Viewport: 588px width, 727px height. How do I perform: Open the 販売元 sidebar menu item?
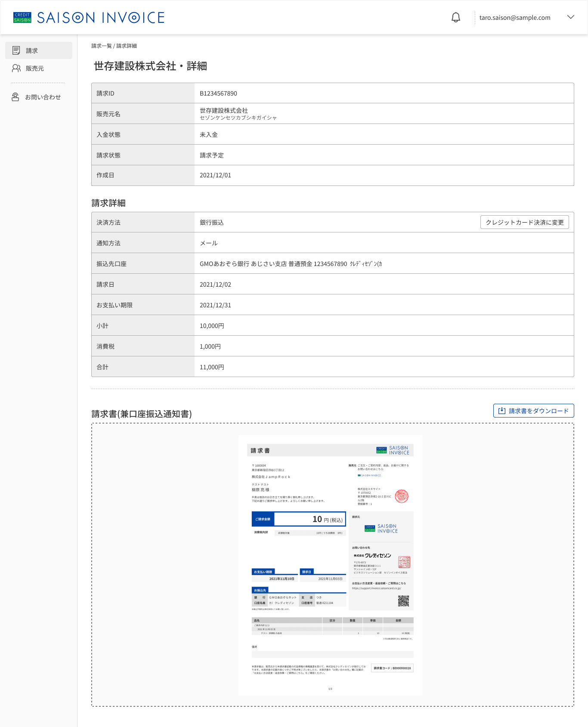[39, 68]
